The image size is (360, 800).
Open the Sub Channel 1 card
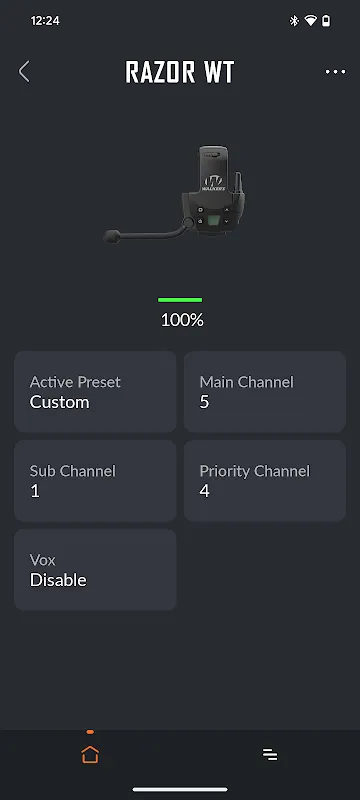coord(95,481)
